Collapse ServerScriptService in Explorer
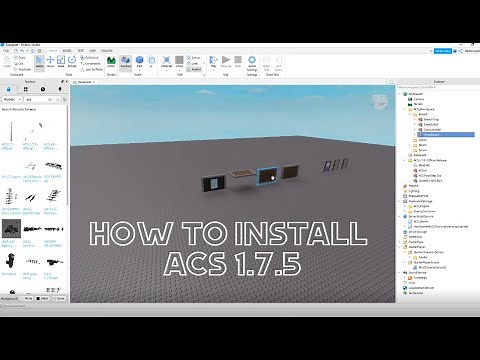 [400, 216]
